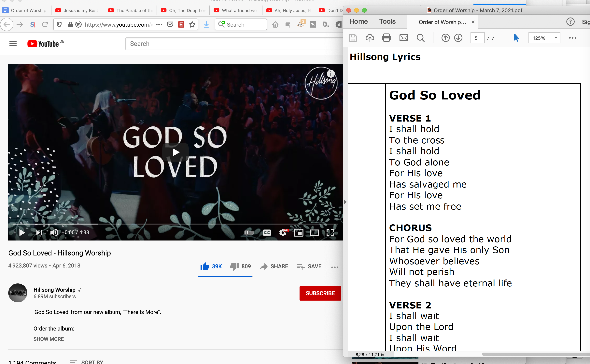Toggle fullscreen playback mode
Image resolution: width=590 pixels, height=364 pixels.
[330, 232]
